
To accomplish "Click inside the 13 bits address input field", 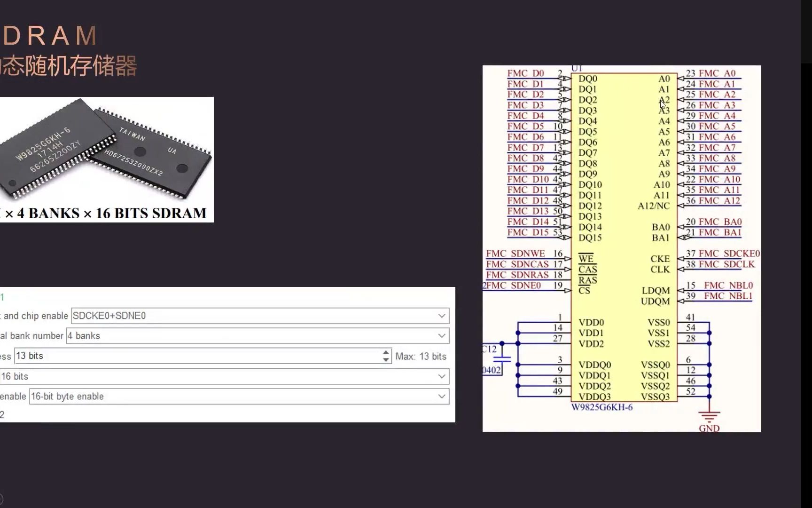I will pyautogui.click(x=188, y=356).
